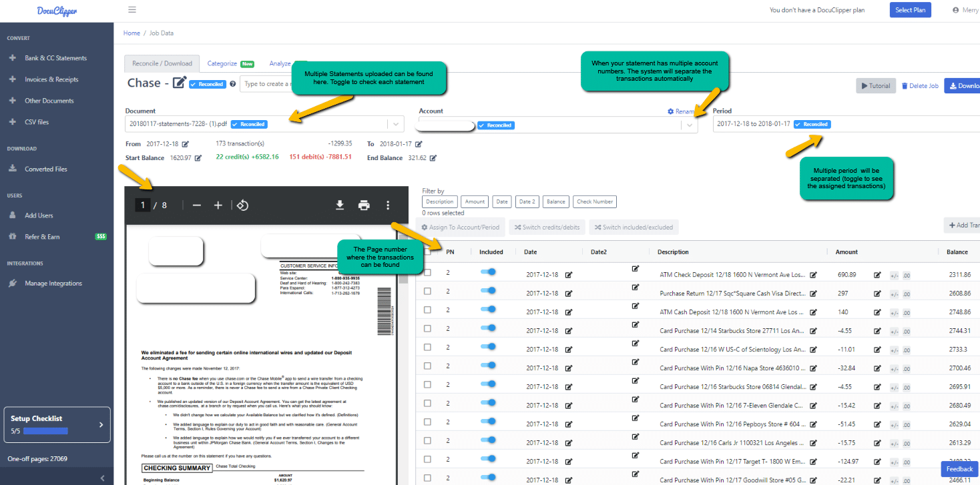Open the Period dropdown 2017-12-18 to 2018-01-17
The height and width of the screenshot is (485, 980).
click(x=846, y=124)
